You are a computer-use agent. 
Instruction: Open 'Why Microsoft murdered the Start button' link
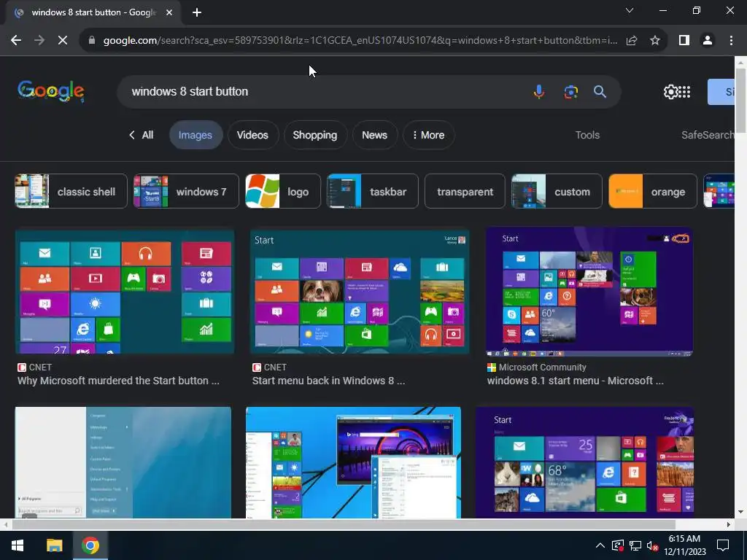119,381
